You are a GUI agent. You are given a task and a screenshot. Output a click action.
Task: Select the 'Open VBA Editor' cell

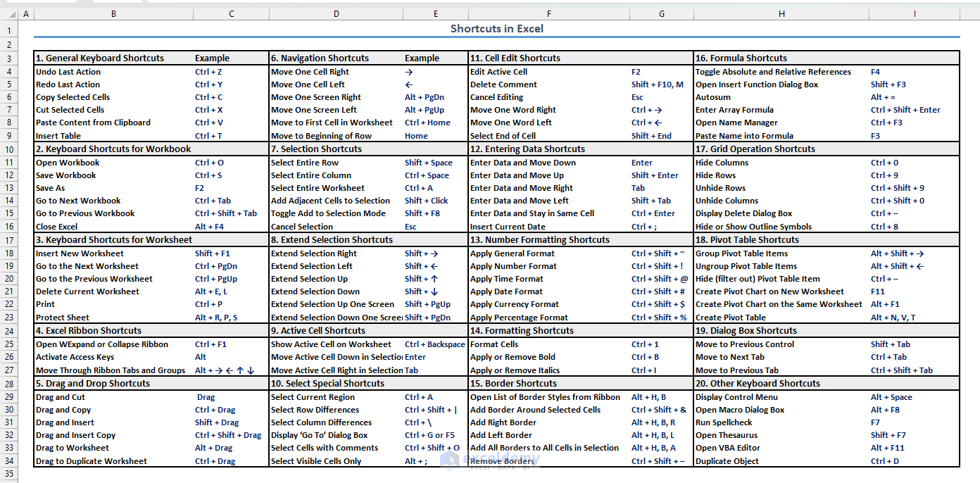(781, 448)
